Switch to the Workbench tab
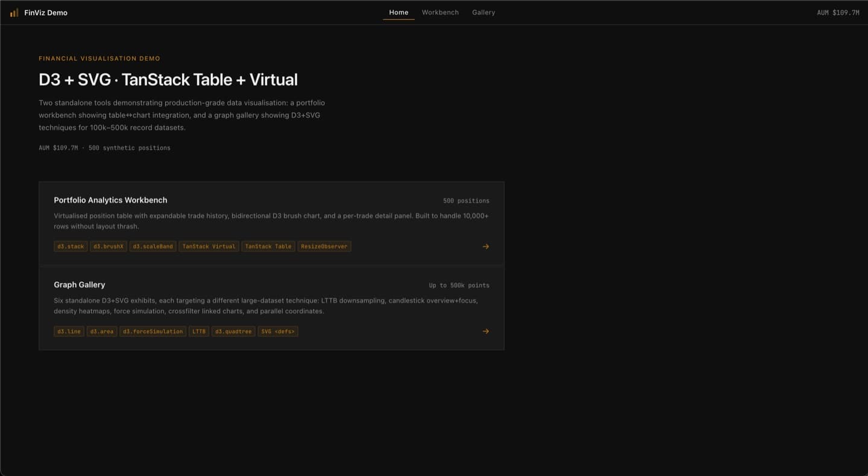The image size is (868, 476). 440,13
